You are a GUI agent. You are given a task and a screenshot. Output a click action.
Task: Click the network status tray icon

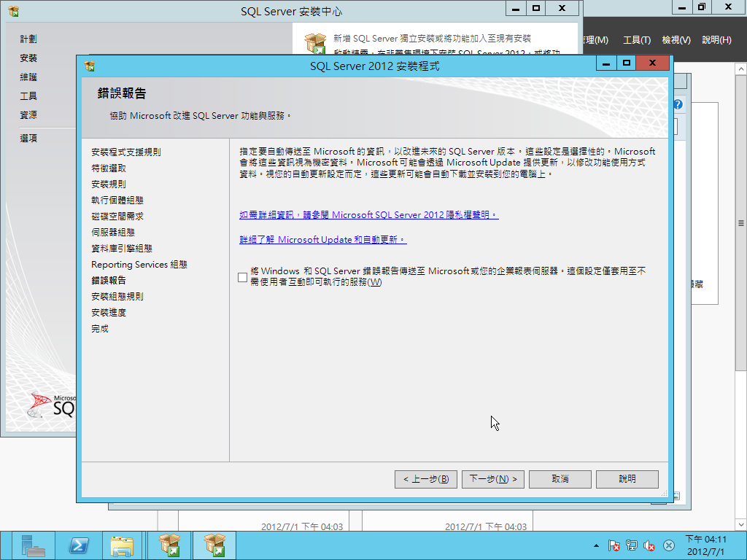point(632,545)
